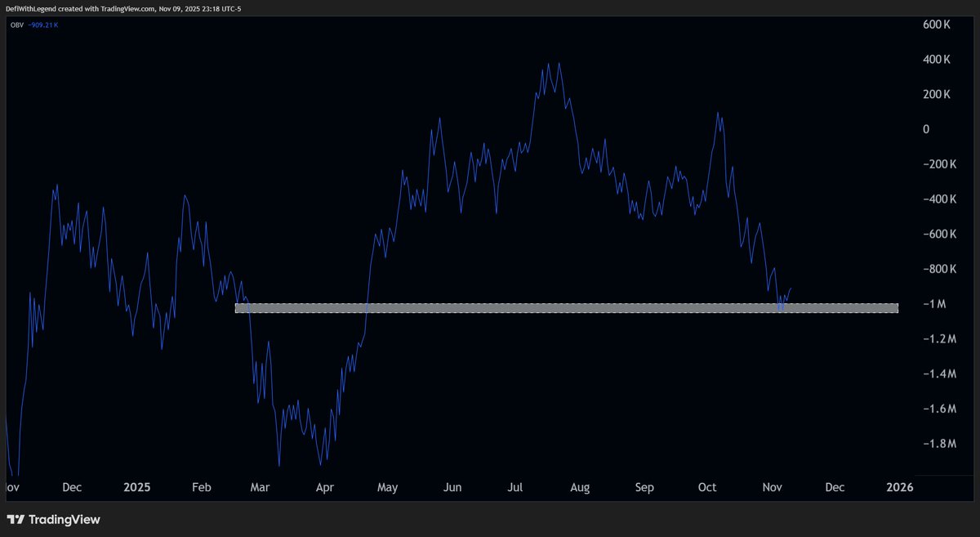
Task: Click the right end of the gray dashed line
Action: coord(894,307)
